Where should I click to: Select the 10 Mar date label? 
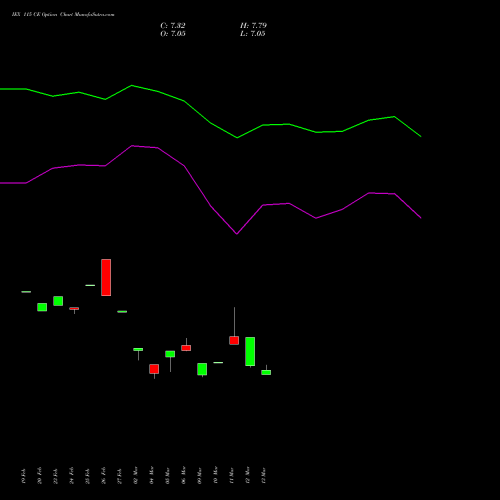click(215, 476)
